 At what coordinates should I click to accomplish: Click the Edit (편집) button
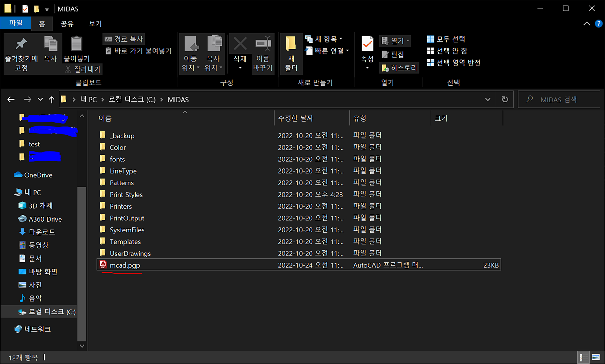click(x=393, y=54)
